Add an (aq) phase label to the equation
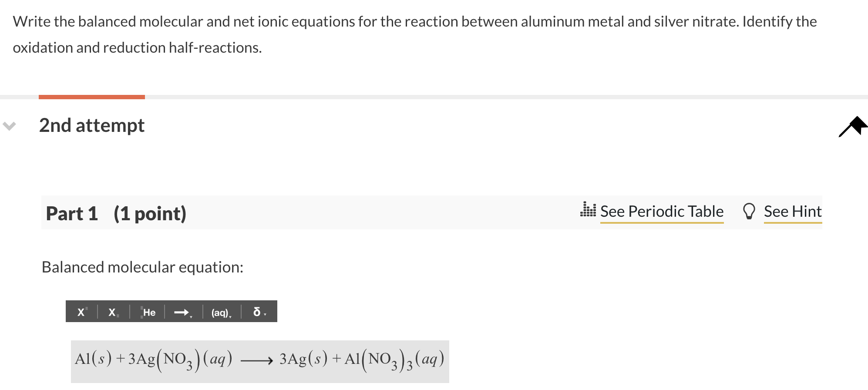 (221, 312)
